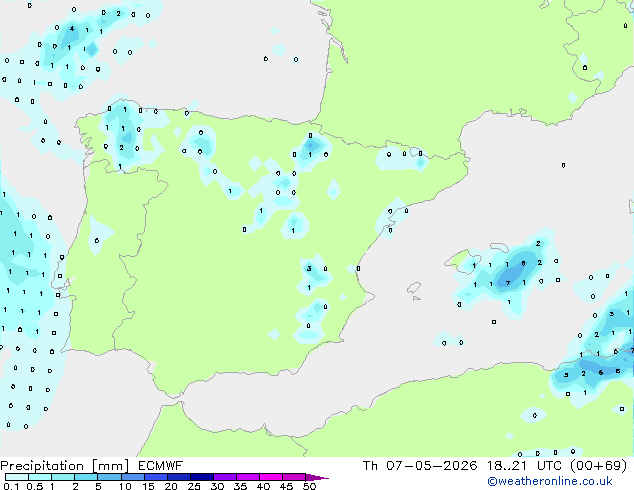This screenshot has width=634, height=490.
Task: Click the '3' value in eastern Spain
Action: (309, 268)
